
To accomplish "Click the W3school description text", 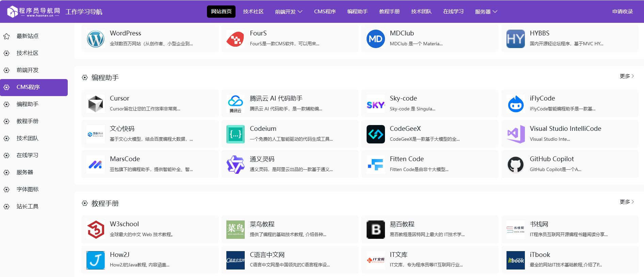I will [x=141, y=234].
